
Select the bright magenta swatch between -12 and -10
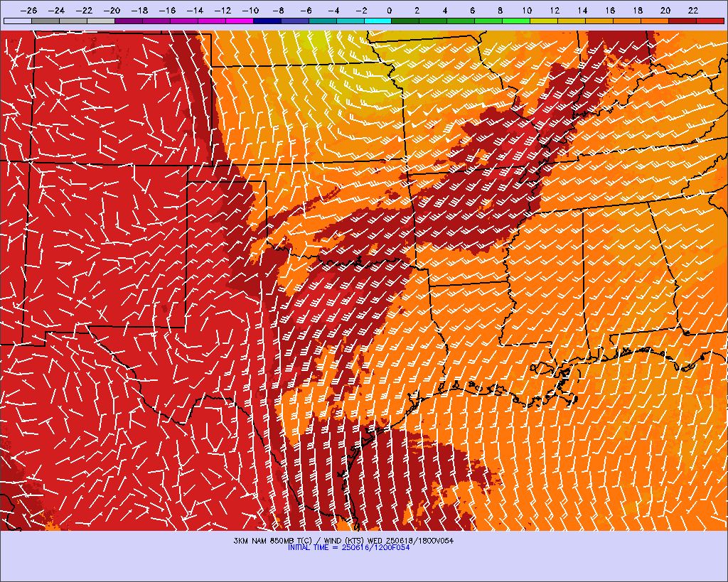(240, 21)
